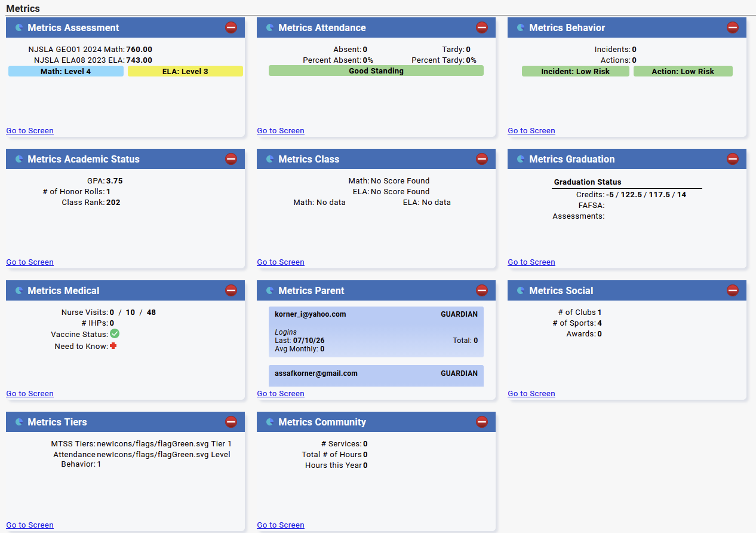756x533 pixels.
Task: Click the Action: Low Risk badge
Action: (x=683, y=71)
